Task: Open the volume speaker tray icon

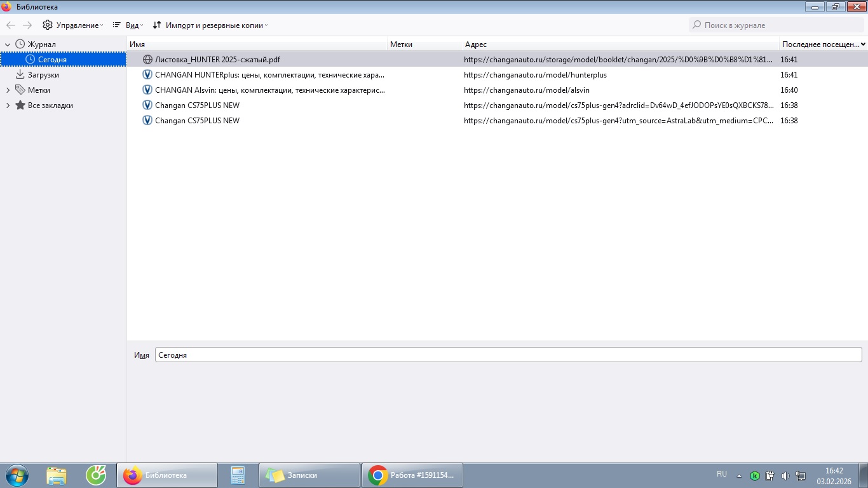Action: pyautogui.click(x=785, y=476)
